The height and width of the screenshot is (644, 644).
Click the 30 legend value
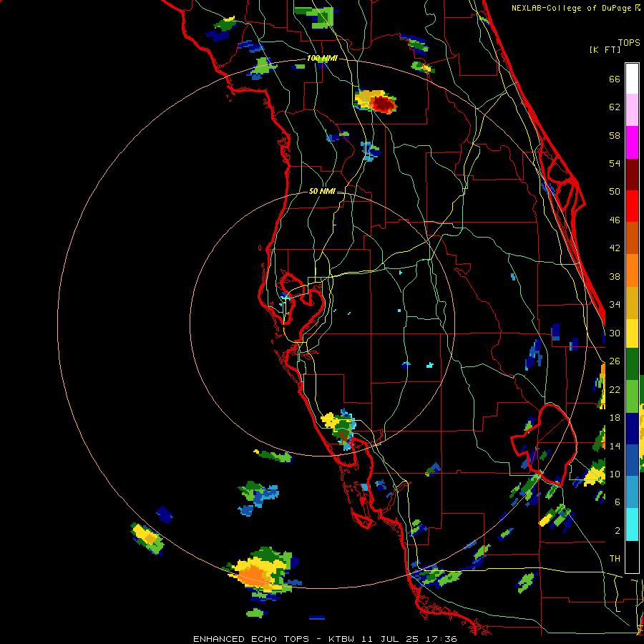point(615,333)
